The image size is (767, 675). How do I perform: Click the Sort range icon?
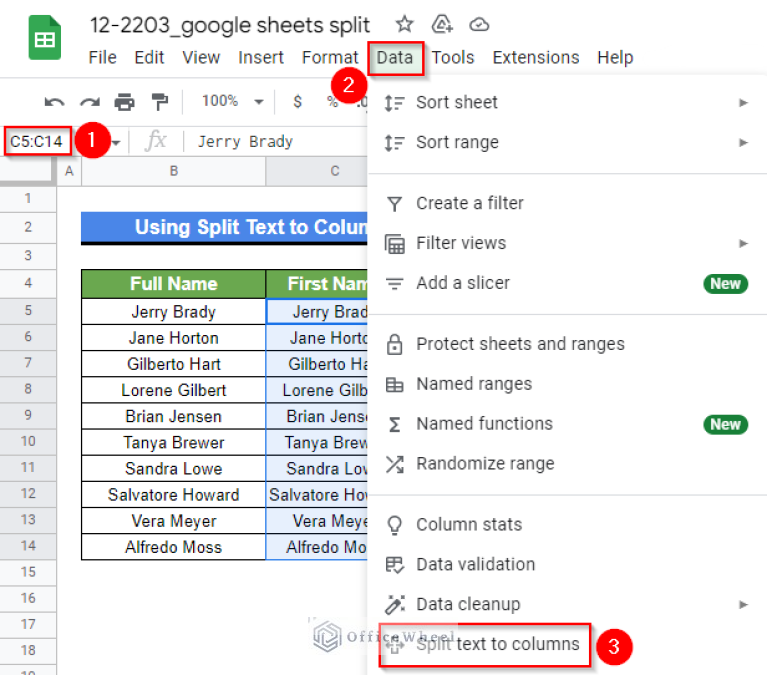394,143
